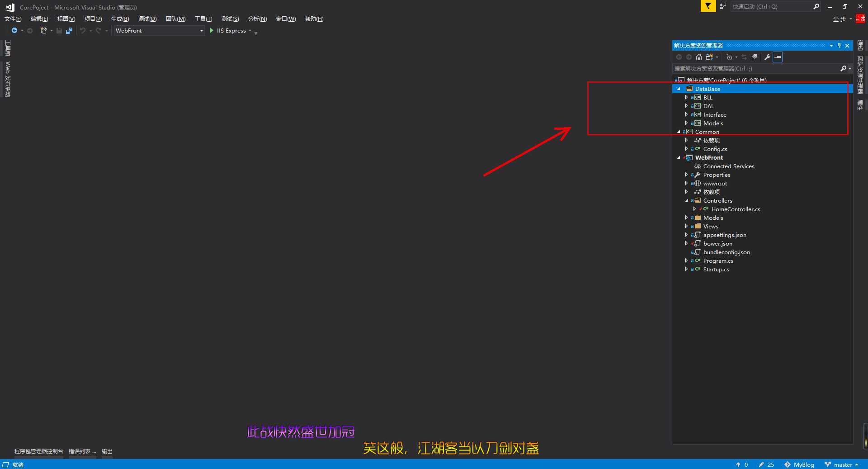Viewport: 868px width, 469px height.
Task: Start debugging with the green play icon
Action: click(x=211, y=31)
